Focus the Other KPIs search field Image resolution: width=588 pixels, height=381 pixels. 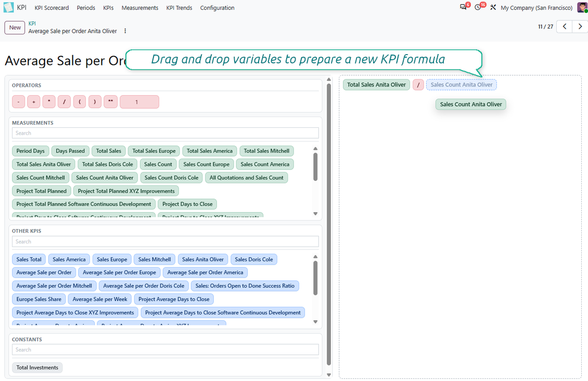point(165,242)
